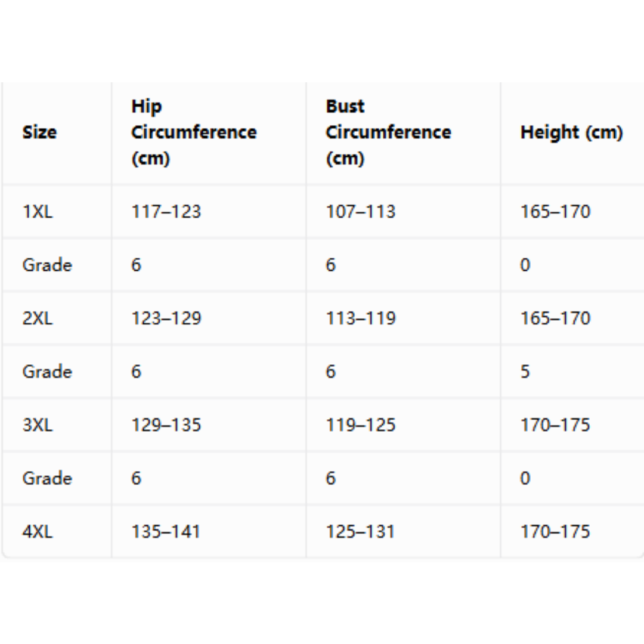Screen dimensions: 644x644
Task: Click the Size column header
Action: pos(39,132)
